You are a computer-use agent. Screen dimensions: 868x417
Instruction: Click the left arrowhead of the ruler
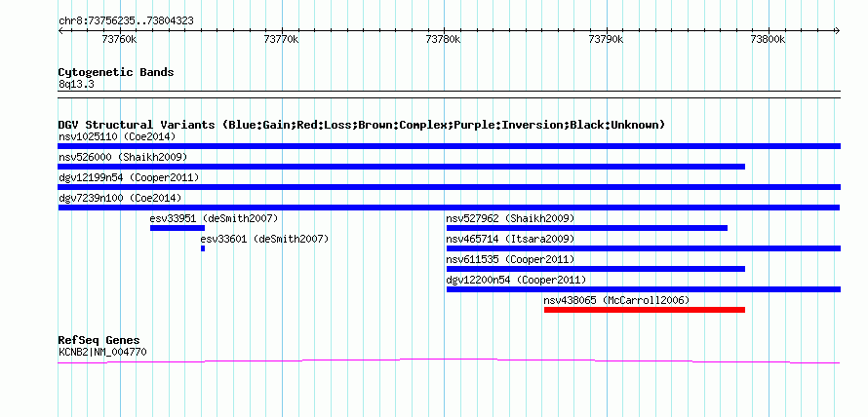(60, 30)
